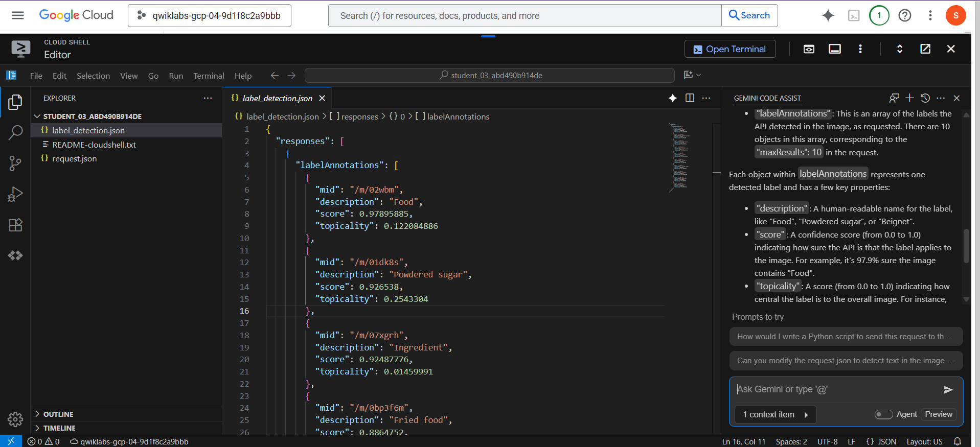980x447 pixels.
Task: Send the Gemini chat message arrow
Action: pyautogui.click(x=948, y=390)
